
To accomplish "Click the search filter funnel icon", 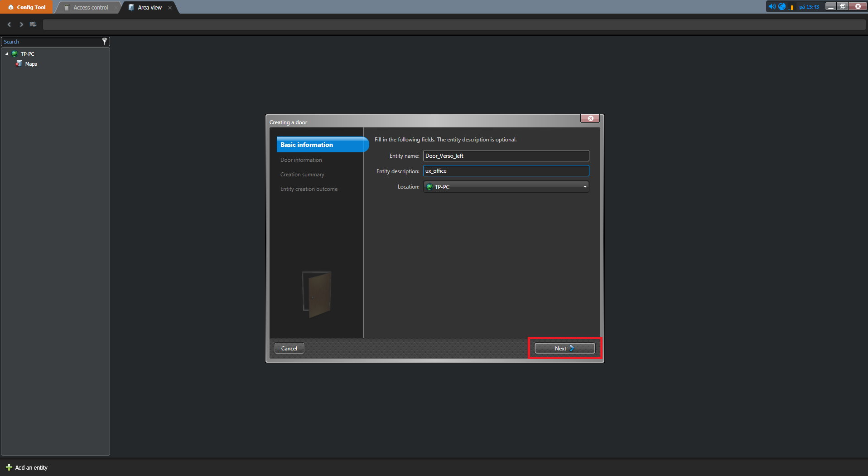I will 105,41.
